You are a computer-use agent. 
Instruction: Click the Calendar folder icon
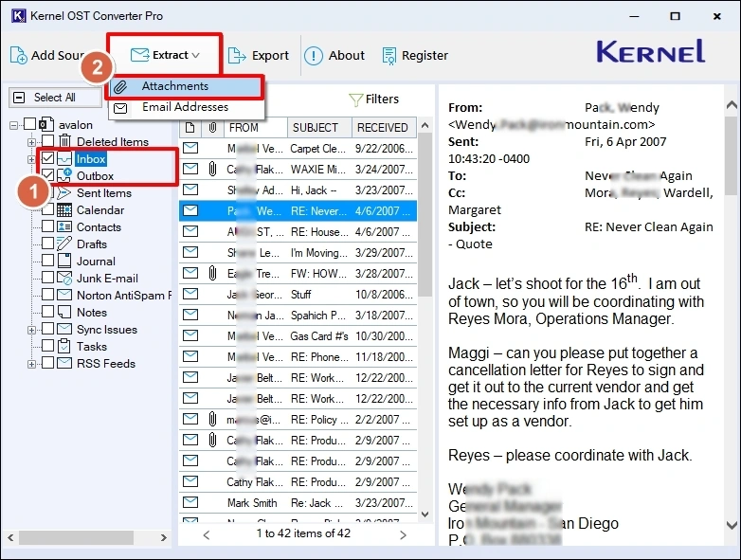coord(64,210)
